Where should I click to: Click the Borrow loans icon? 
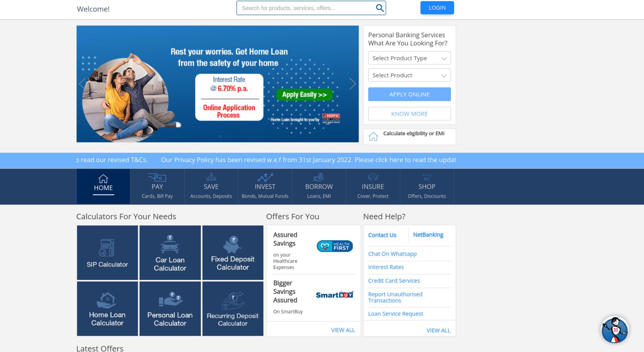[x=319, y=177]
